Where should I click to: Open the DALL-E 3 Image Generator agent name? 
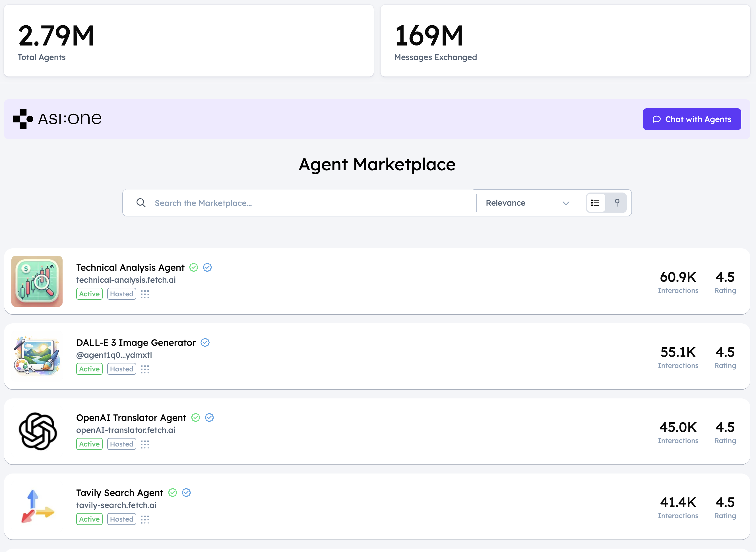(136, 342)
